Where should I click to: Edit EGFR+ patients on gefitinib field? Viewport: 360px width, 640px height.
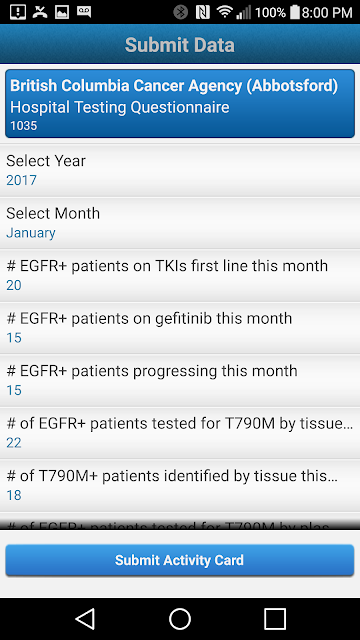coord(180,328)
